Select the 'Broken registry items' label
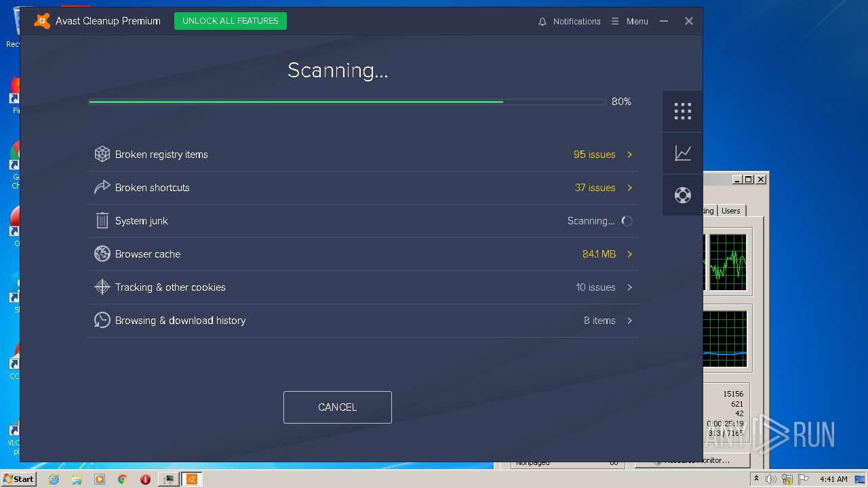 (x=161, y=155)
